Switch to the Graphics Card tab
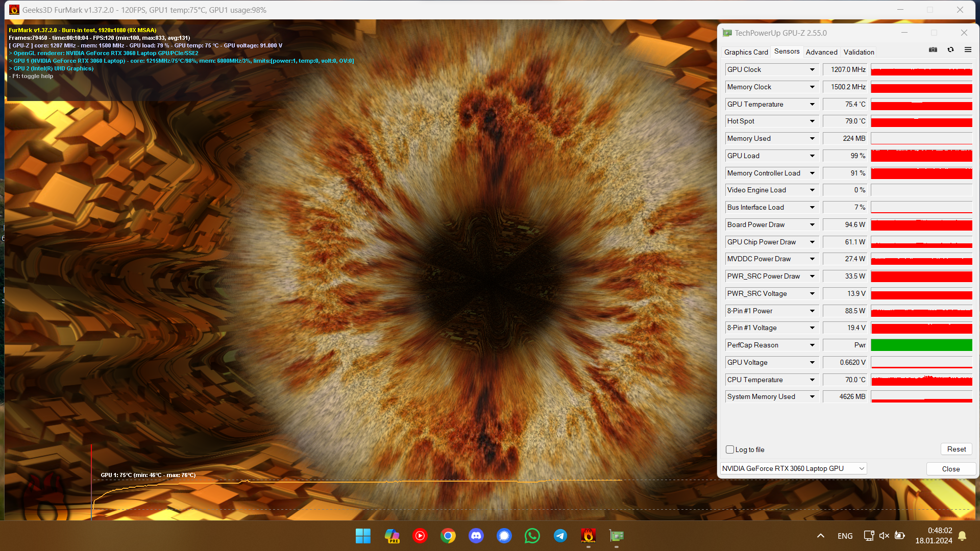Screen dimensions: 980x551 click(746, 52)
